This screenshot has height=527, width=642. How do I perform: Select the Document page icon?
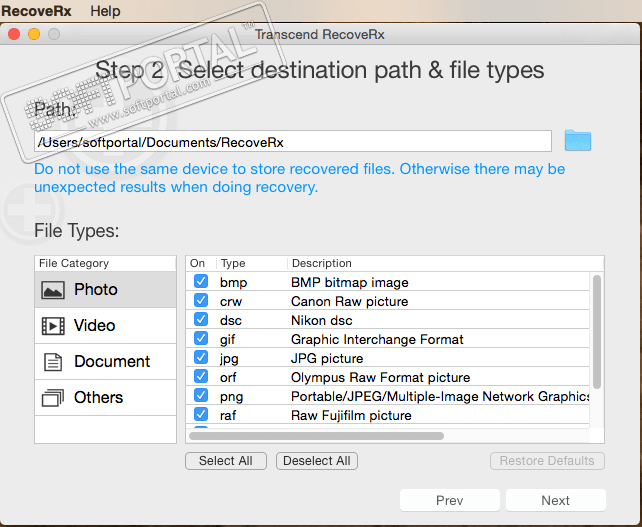(53, 362)
